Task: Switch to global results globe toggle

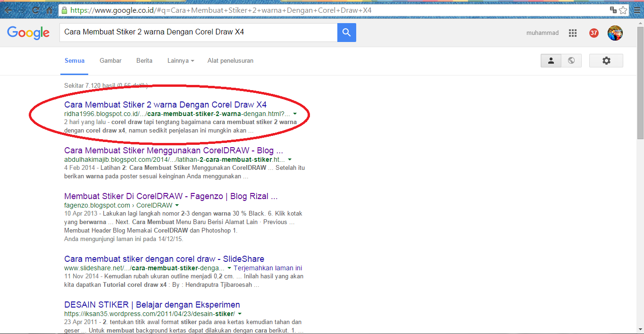Action: 571,60
